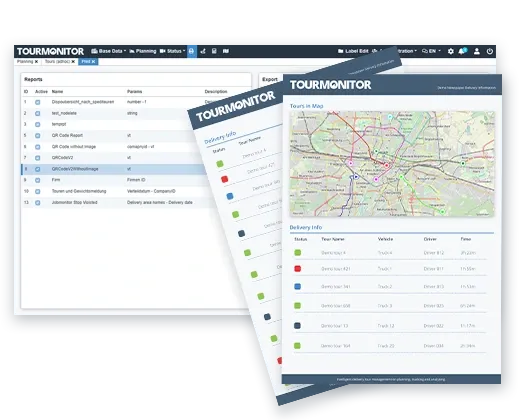Select Touren und Gewichtsmeldung report name
Screen dimensions: 519x420
point(79,191)
